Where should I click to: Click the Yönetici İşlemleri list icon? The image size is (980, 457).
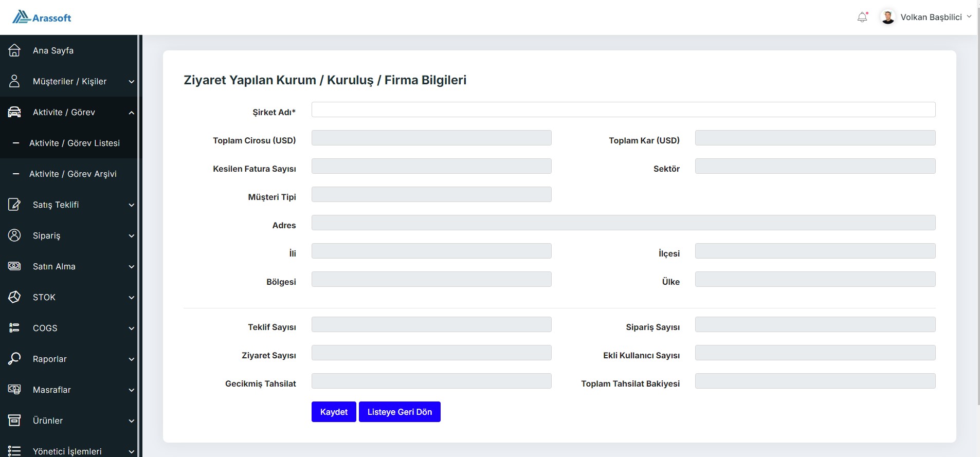coord(14,451)
